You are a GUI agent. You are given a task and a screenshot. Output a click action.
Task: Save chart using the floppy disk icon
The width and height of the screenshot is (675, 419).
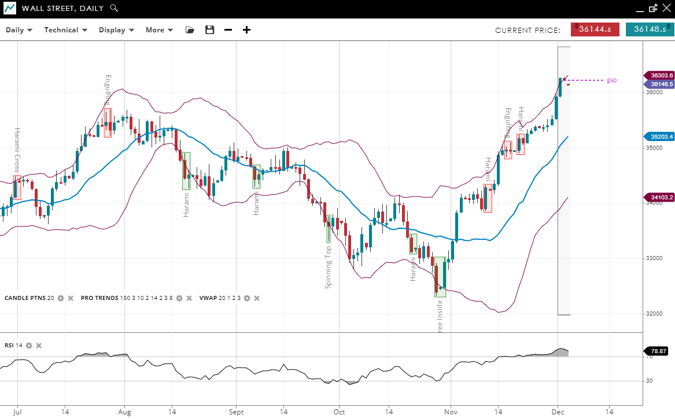coord(209,30)
